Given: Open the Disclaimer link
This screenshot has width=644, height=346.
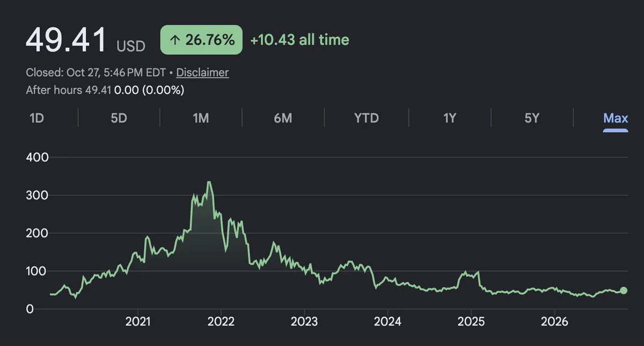Looking at the screenshot, I should (x=202, y=73).
